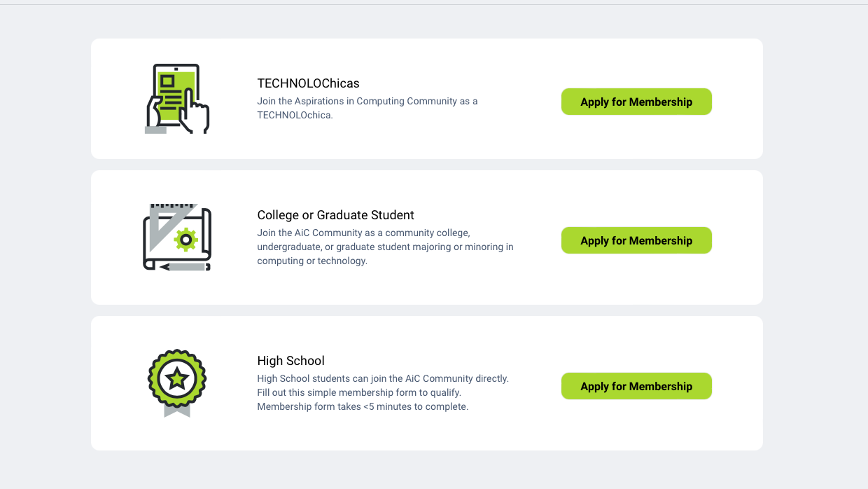
Task: Select the College or Graduate Student heading
Action: pos(335,215)
